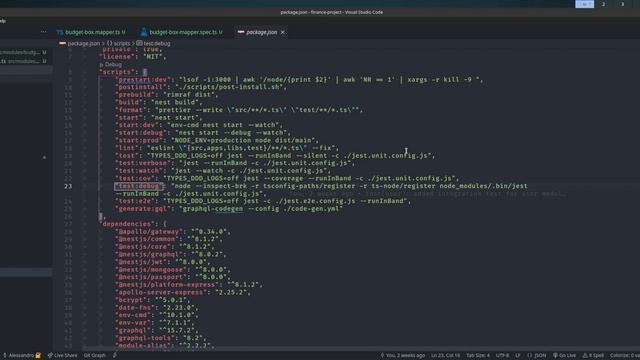The height and width of the screenshot is (360, 640).
Task: Click the "scripts" key on line 8
Action: pos(118,72)
